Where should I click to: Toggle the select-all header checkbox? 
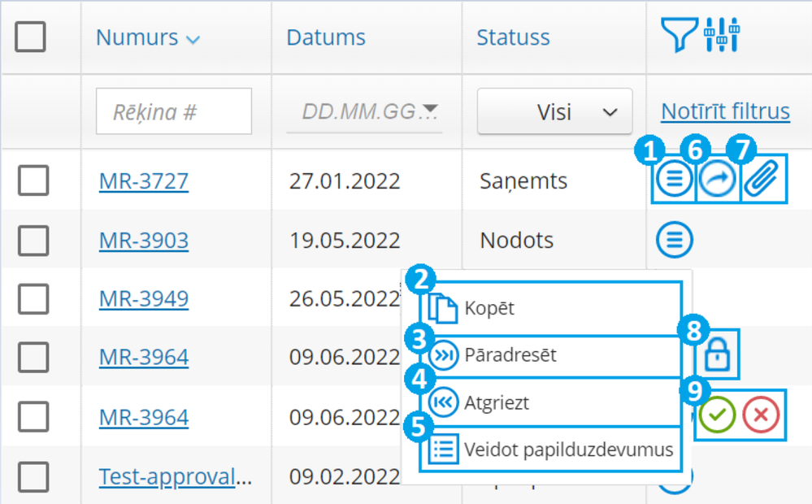(x=30, y=37)
